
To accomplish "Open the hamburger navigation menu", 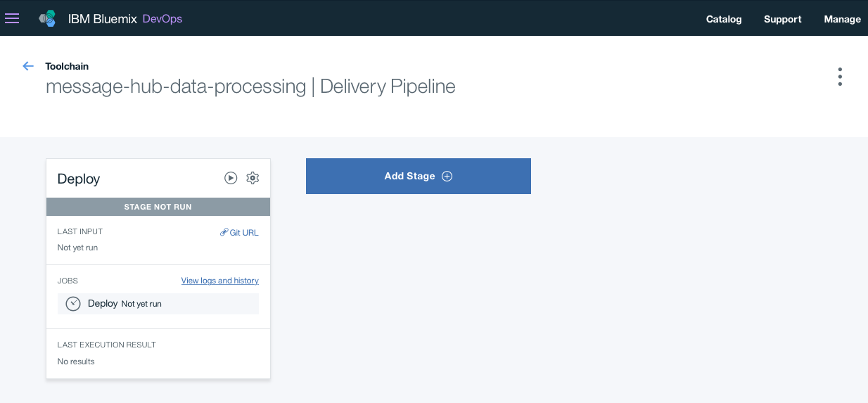I will click(x=12, y=18).
